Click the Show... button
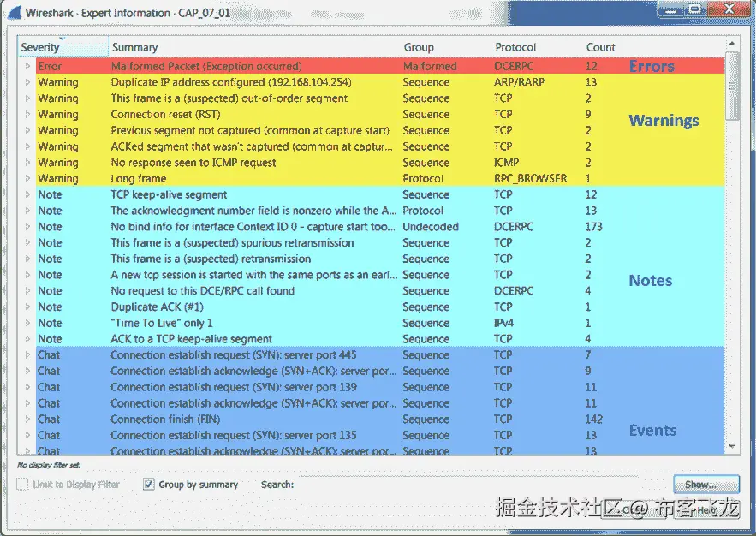The image size is (756, 536). (705, 485)
